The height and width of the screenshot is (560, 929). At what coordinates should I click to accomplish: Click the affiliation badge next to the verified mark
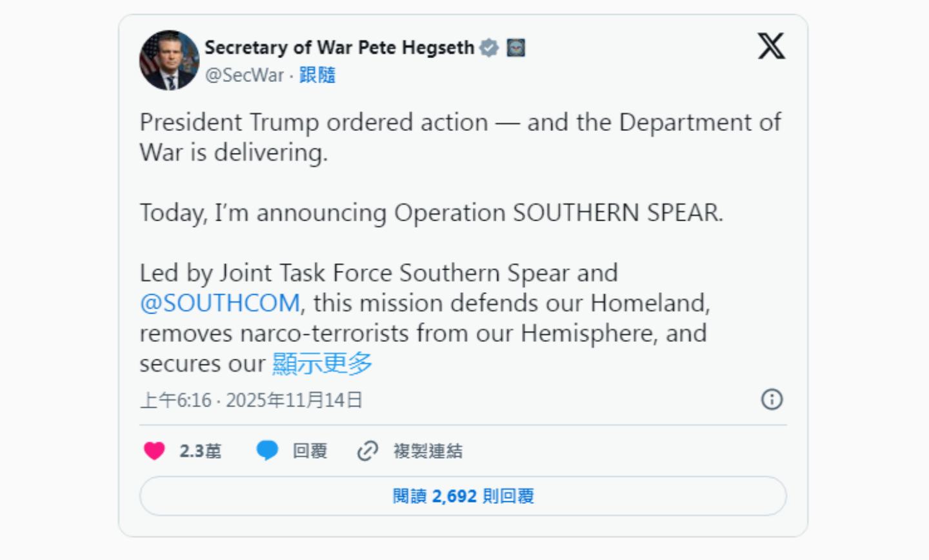point(515,48)
